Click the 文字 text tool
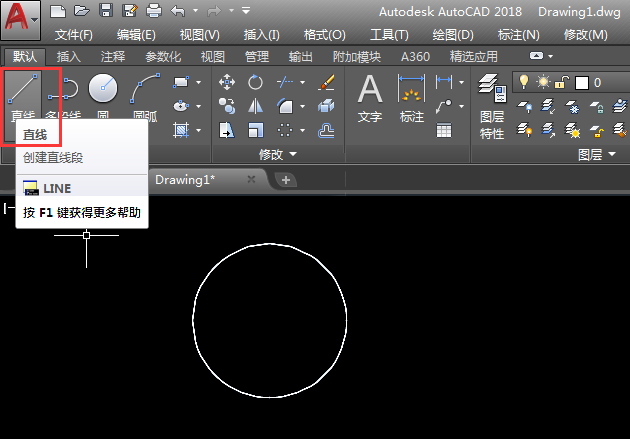This screenshot has height=439, width=630. (x=370, y=99)
